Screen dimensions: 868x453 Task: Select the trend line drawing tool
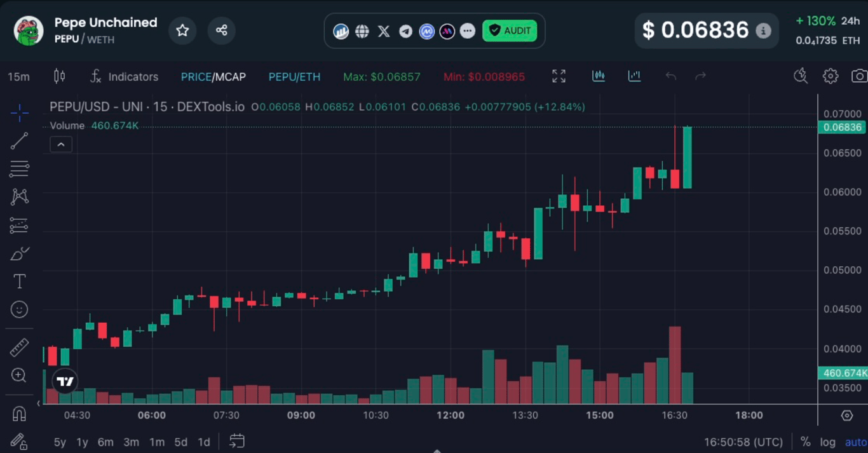click(19, 141)
